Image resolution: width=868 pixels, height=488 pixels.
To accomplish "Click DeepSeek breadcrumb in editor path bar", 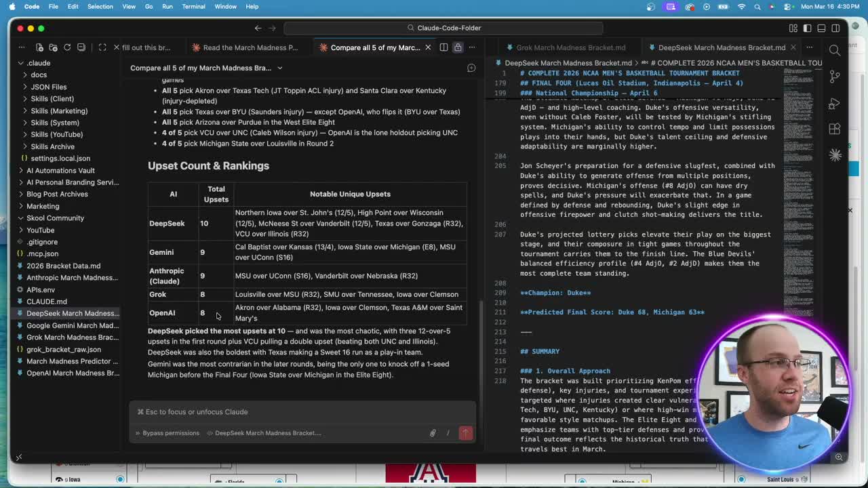I will (568, 63).
